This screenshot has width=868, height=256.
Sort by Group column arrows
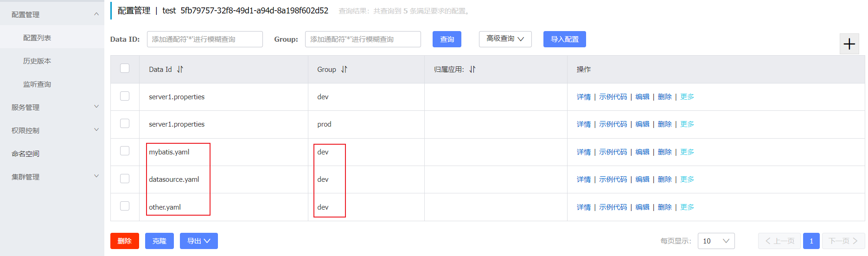point(344,70)
